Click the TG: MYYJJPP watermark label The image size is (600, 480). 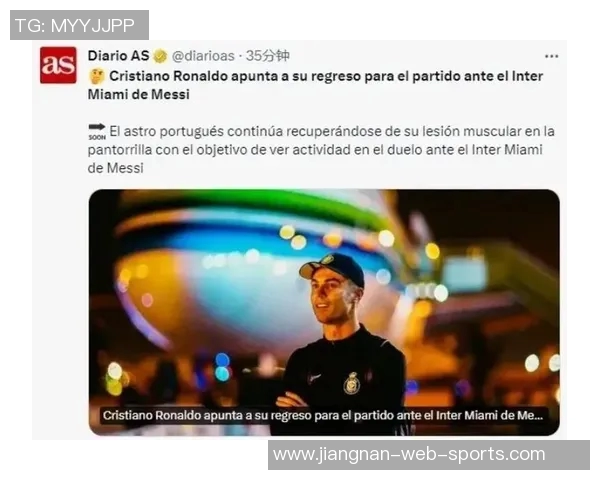point(79,25)
